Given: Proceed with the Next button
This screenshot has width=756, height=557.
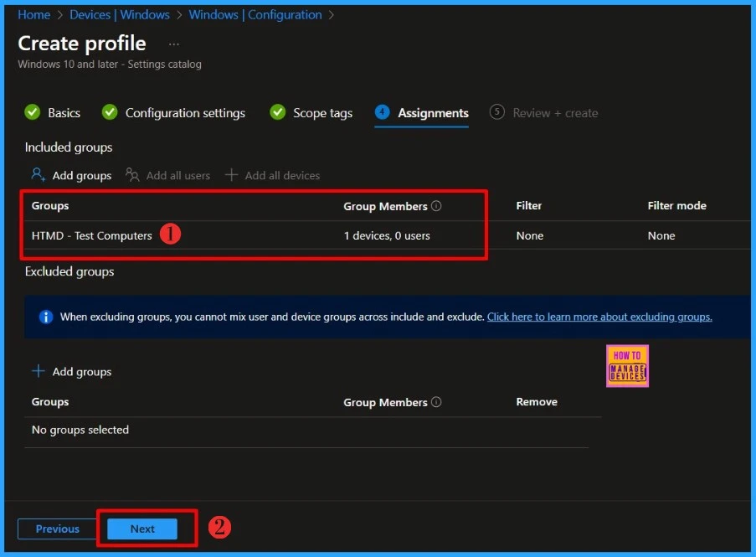Looking at the screenshot, I should (142, 529).
